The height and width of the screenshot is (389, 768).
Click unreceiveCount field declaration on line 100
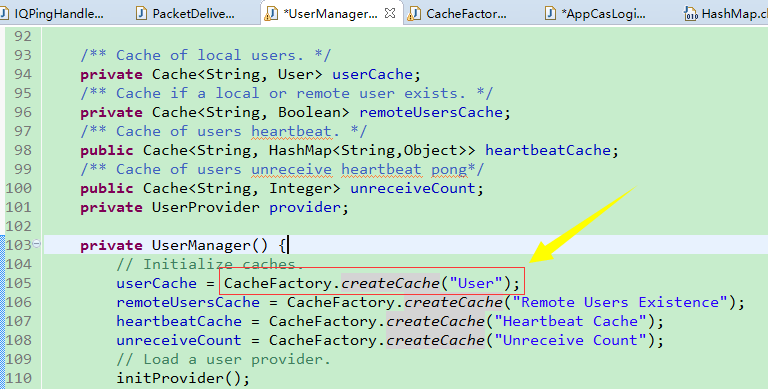(413, 188)
